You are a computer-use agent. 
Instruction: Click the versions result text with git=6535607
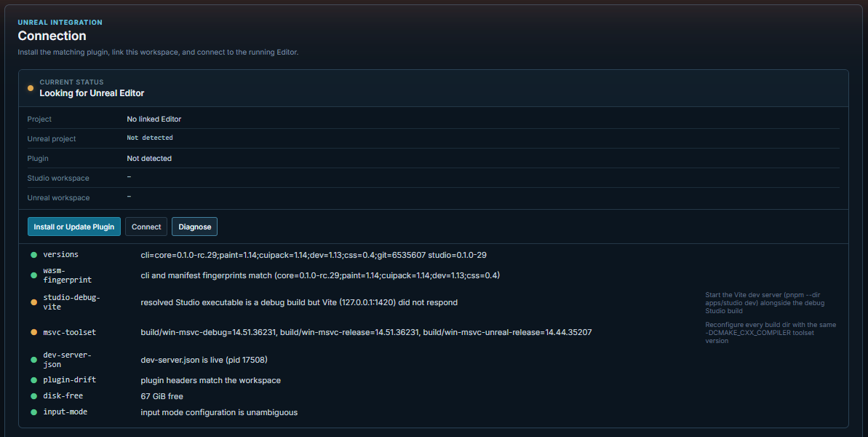[x=314, y=256]
